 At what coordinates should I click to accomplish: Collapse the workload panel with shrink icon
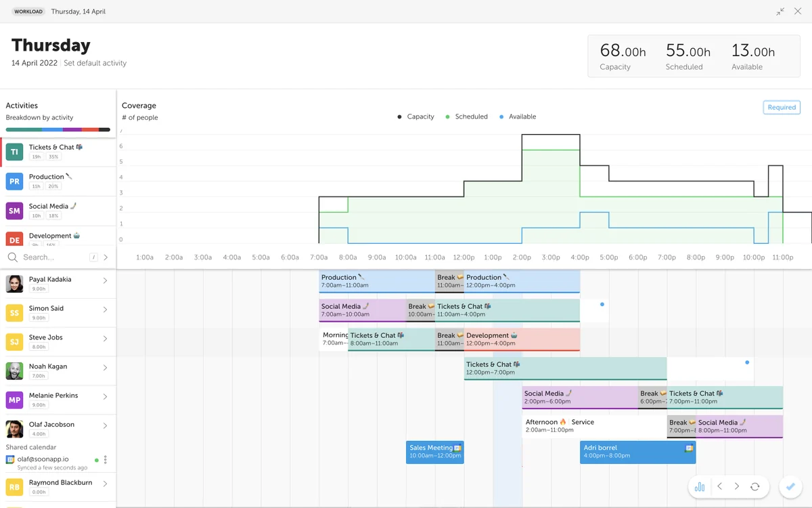(x=780, y=12)
